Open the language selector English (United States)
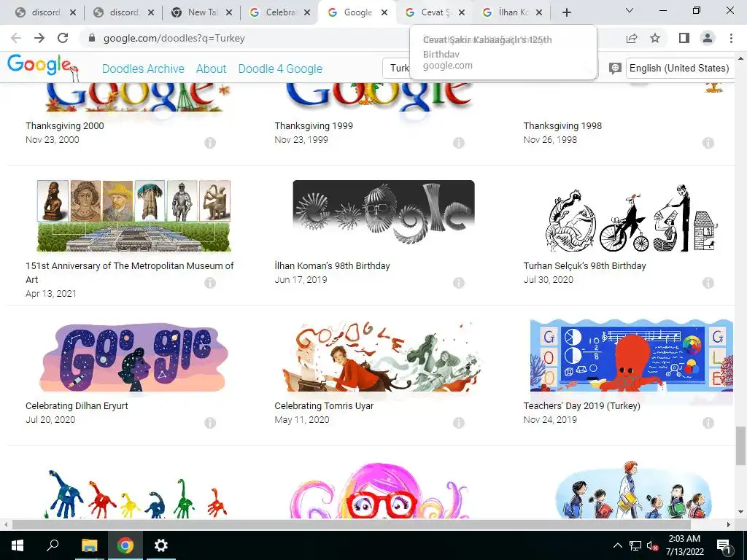 pos(679,68)
